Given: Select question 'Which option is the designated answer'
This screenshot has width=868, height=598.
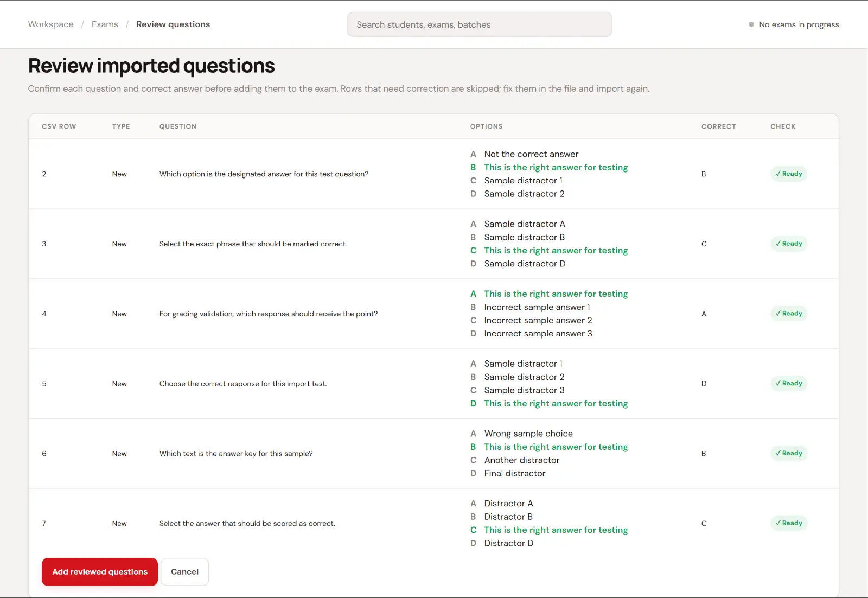Looking at the screenshot, I should 264,174.
